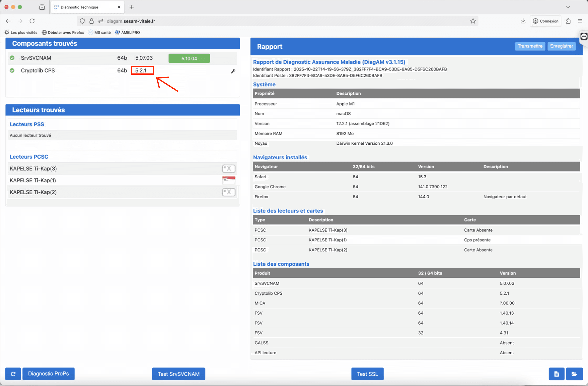Click the open folder icon button
588x386 pixels.
coord(574,374)
